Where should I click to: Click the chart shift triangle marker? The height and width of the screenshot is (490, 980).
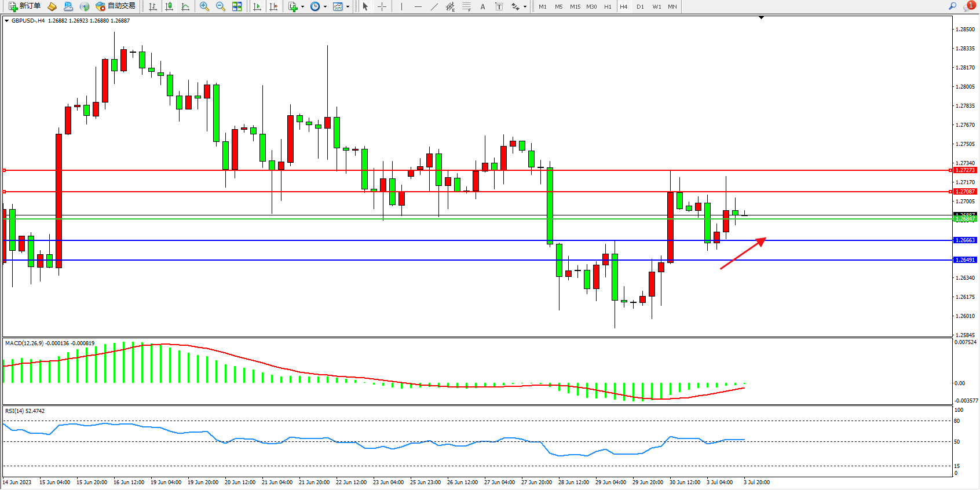pos(761,18)
